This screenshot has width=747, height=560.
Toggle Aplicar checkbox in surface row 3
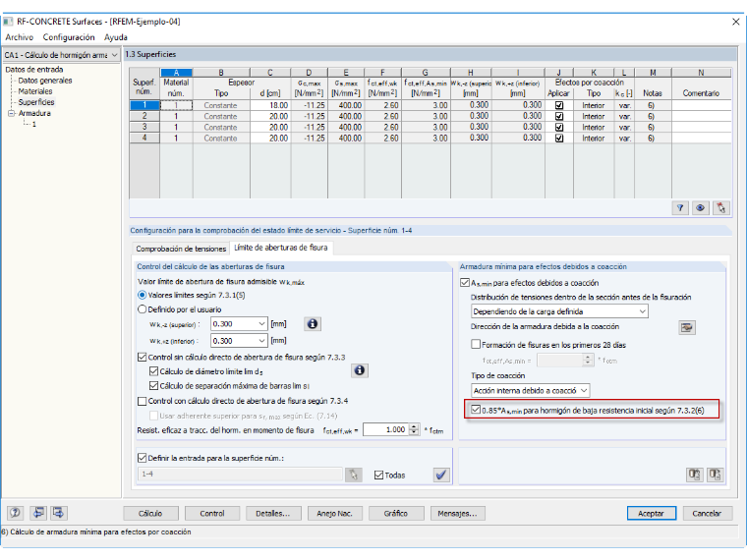(559, 127)
